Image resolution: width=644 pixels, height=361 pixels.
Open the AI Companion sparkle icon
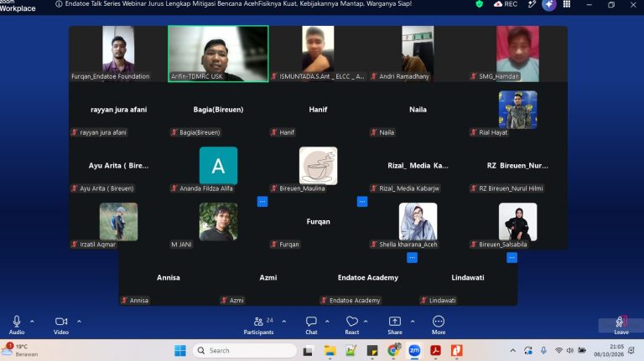549,4
